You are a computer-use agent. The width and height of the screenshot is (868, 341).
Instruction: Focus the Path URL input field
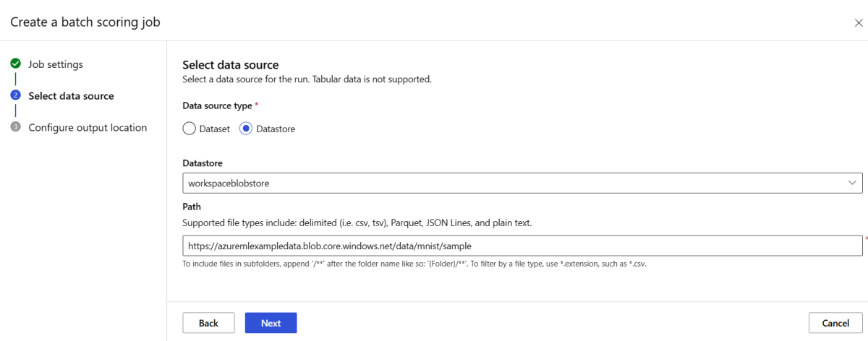coord(521,246)
